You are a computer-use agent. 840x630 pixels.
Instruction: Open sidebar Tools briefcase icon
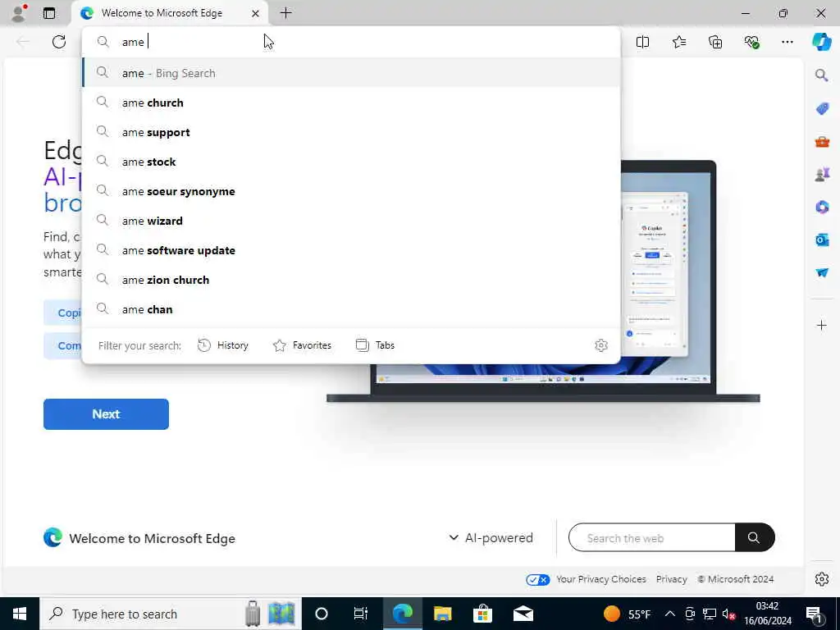coord(822,142)
